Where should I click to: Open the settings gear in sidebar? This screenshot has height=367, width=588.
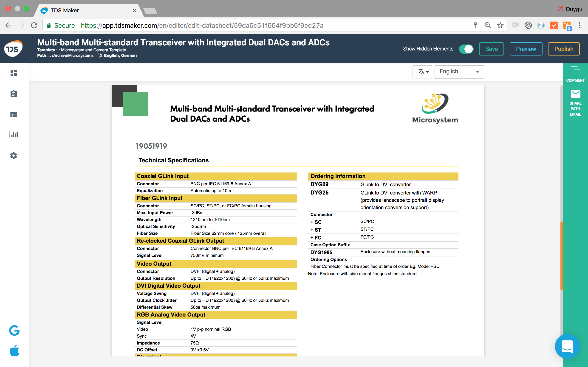click(x=14, y=156)
